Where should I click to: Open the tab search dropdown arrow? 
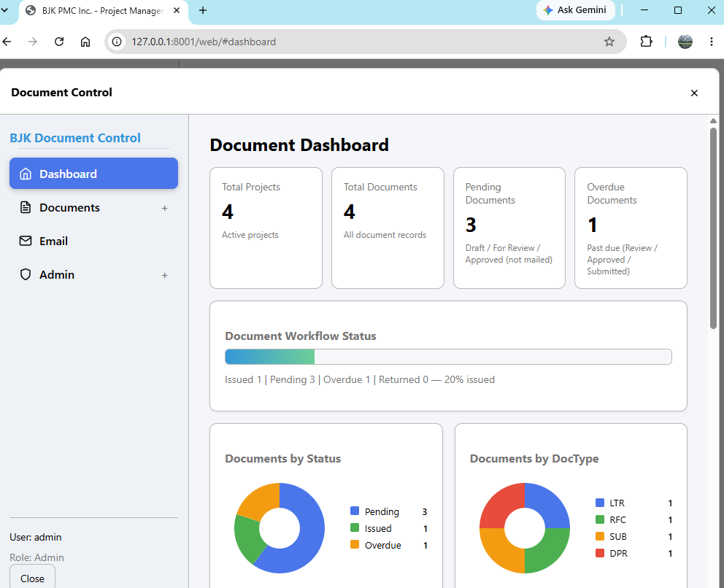[x=4, y=10]
